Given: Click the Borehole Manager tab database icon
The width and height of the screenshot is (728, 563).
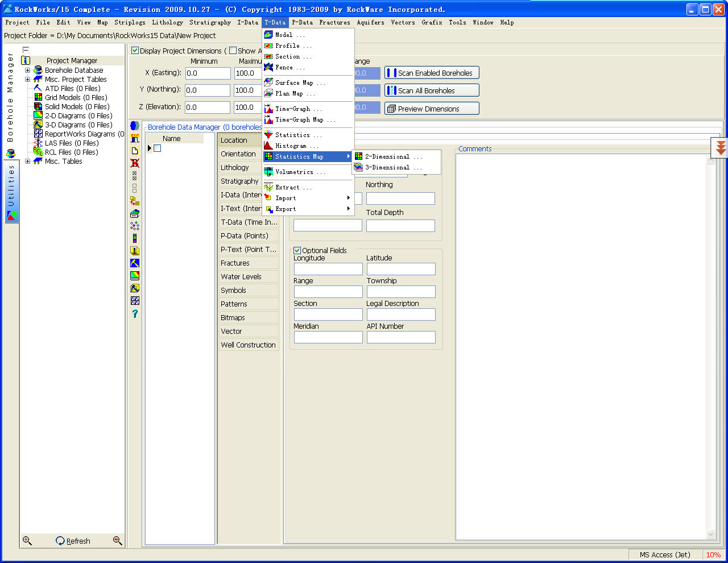Looking at the screenshot, I should 10,154.
